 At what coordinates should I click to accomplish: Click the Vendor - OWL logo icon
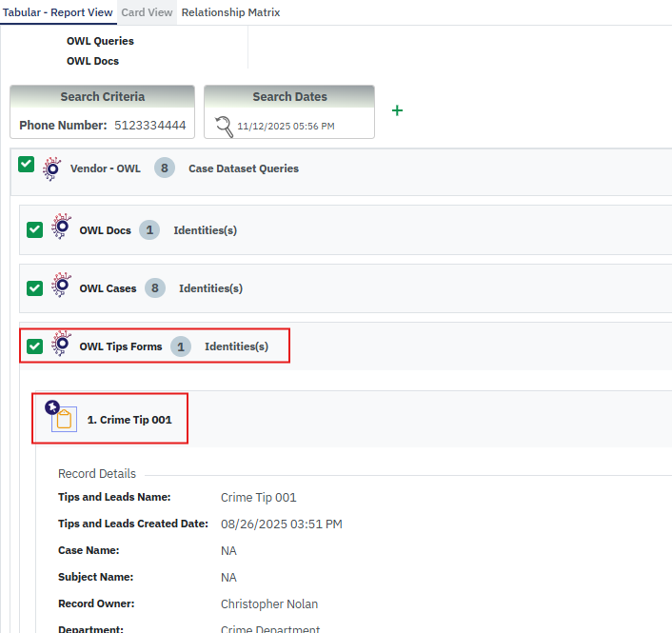point(51,169)
